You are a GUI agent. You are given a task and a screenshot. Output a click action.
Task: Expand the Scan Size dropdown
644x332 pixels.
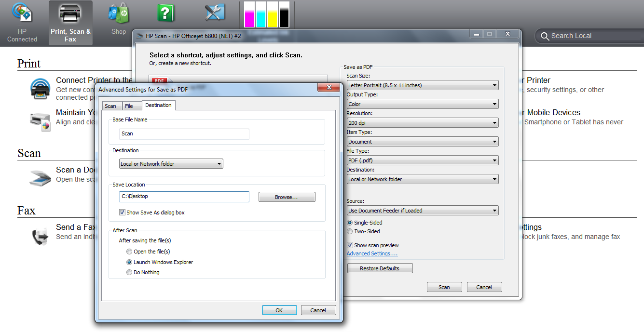click(x=422, y=85)
